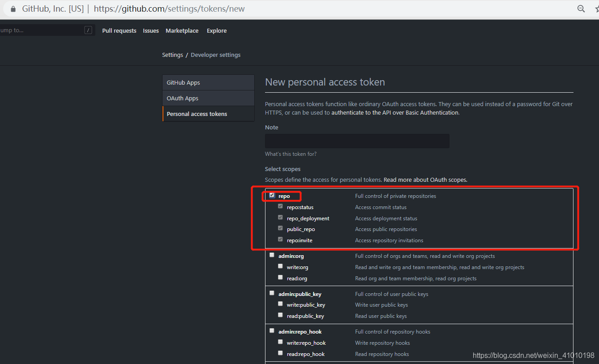
Task: Click the Developer settings breadcrumb
Action: pyautogui.click(x=216, y=55)
